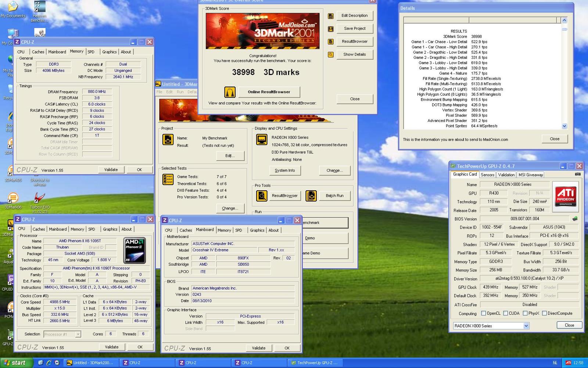Launch Internet Explorer from Quick Launch
This screenshot has width=588, height=368.
(49, 362)
